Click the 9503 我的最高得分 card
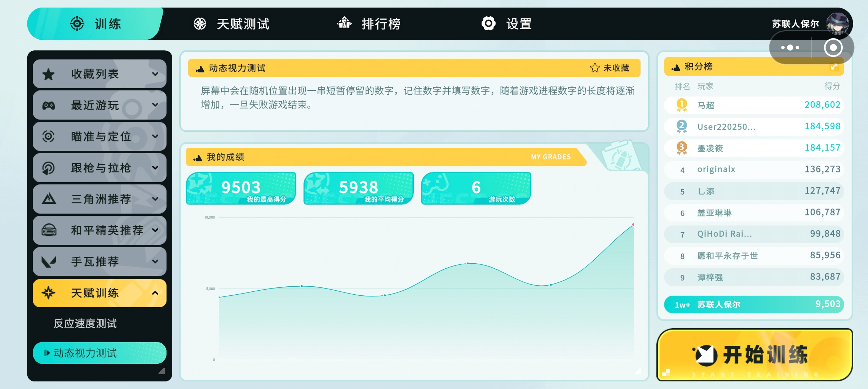Viewport: 868px width, 389px height. click(241, 188)
